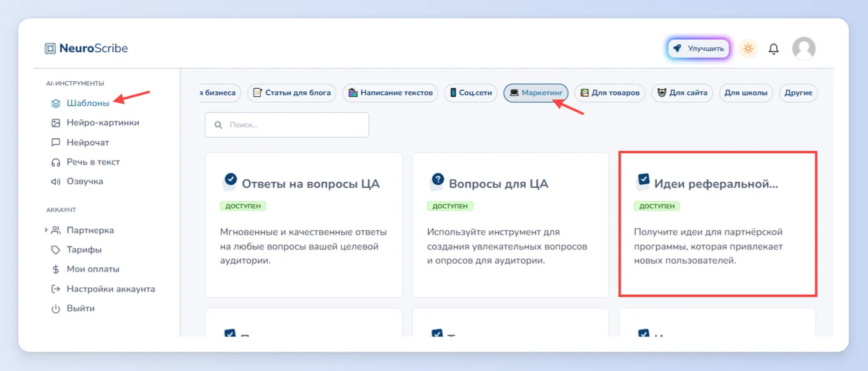This screenshot has height=371, width=868.
Task: Select the Для школы category tab
Action: coord(746,93)
